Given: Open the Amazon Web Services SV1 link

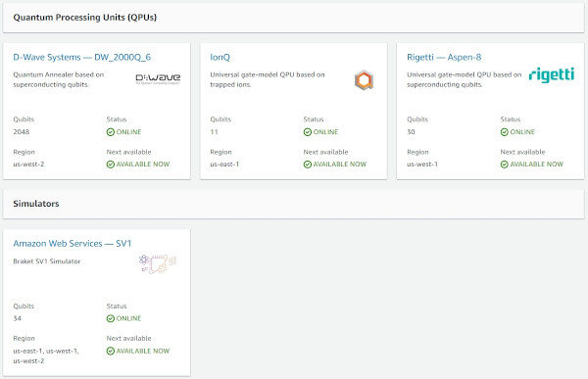Looking at the screenshot, I should click(x=72, y=243).
